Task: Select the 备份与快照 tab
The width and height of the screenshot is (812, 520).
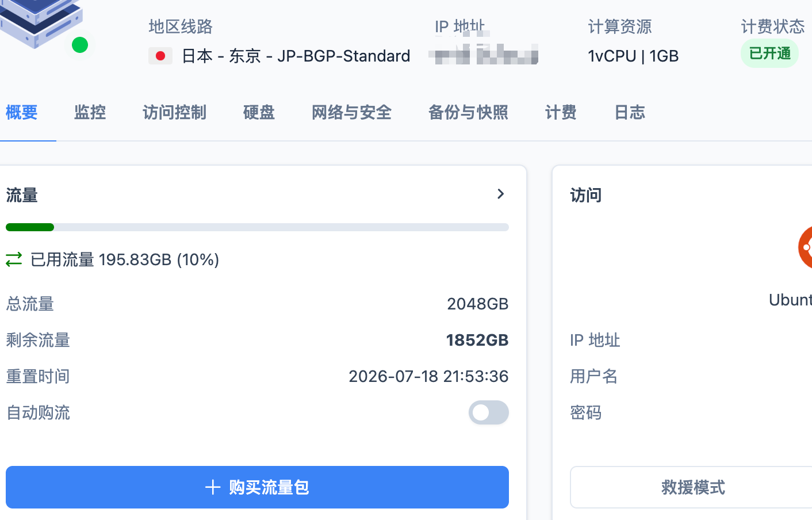Action: click(x=469, y=112)
